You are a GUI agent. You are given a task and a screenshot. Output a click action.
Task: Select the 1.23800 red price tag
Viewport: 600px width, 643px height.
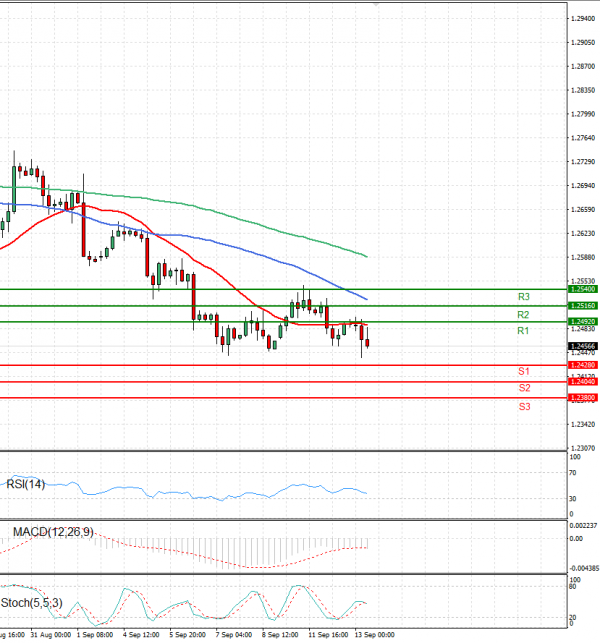pos(583,397)
